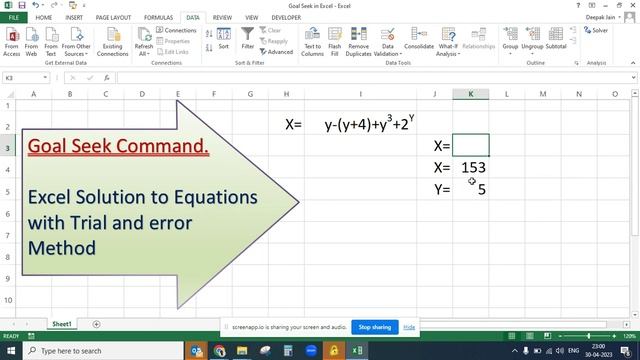Image resolution: width=640 pixels, height=360 pixels.
Task: Open File Explorer from taskbar
Action: [x=242, y=351]
